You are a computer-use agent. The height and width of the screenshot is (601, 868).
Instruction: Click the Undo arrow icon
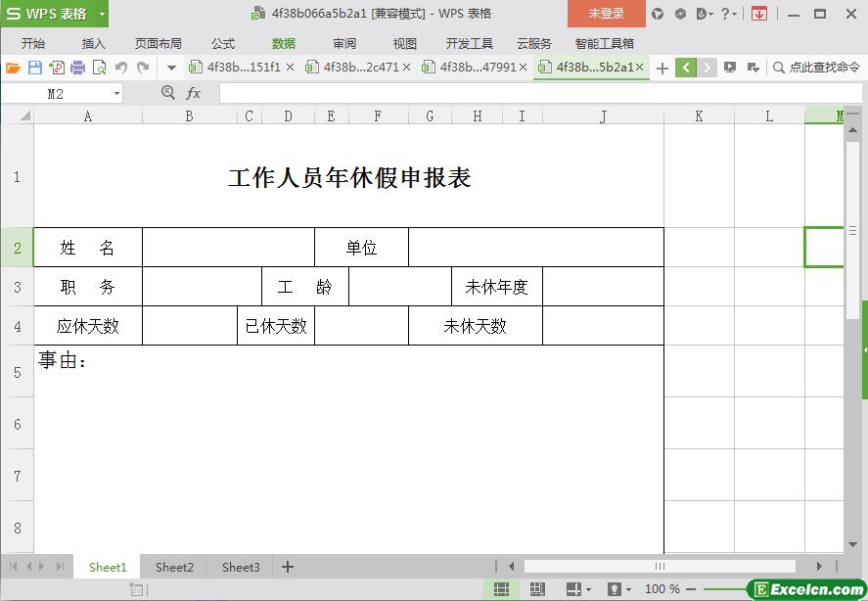point(121,68)
